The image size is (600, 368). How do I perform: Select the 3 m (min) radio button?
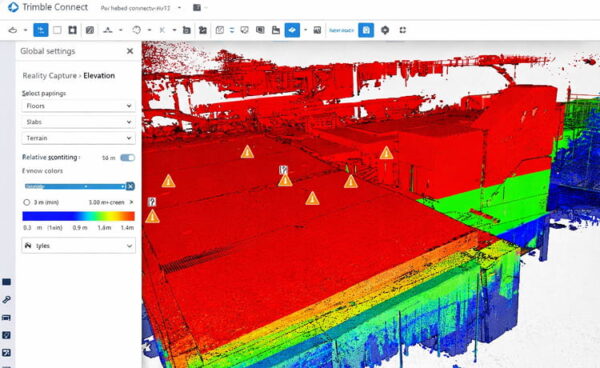pos(27,202)
